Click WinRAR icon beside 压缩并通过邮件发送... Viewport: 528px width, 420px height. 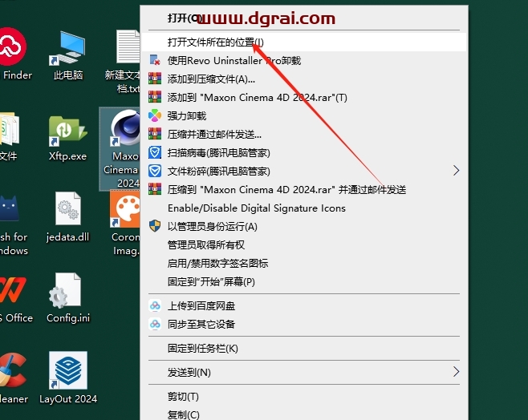click(x=155, y=134)
